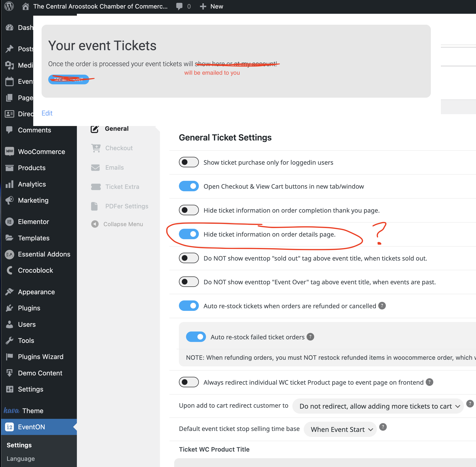Switch to the Checkout settings tab
The image size is (476, 467).
click(119, 148)
